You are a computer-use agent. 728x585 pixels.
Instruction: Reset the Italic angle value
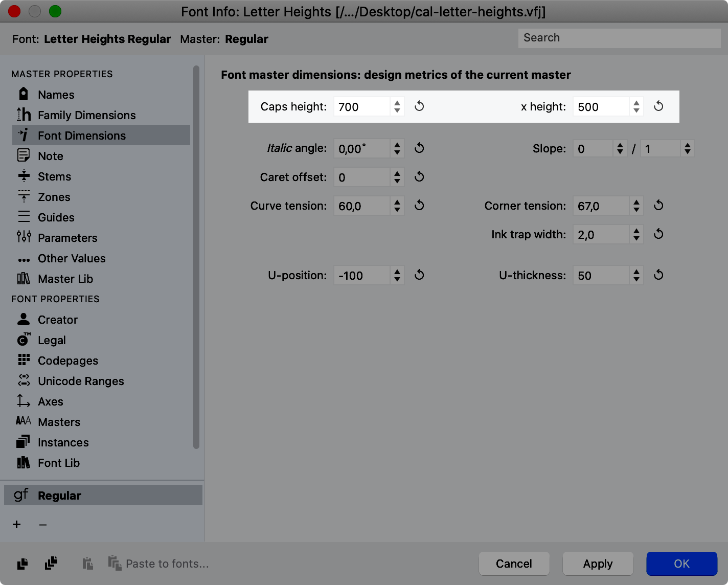tap(419, 148)
